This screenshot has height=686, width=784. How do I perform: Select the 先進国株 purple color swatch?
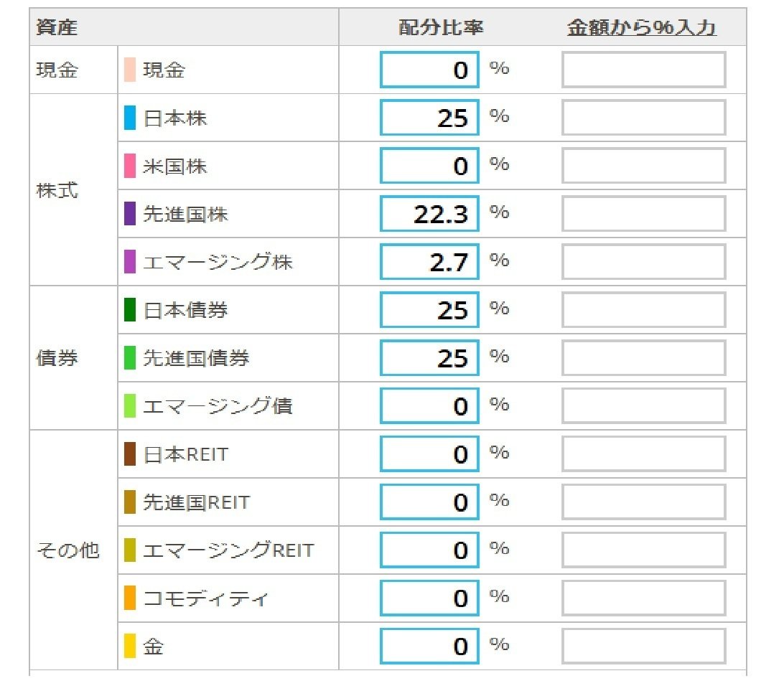click(130, 214)
